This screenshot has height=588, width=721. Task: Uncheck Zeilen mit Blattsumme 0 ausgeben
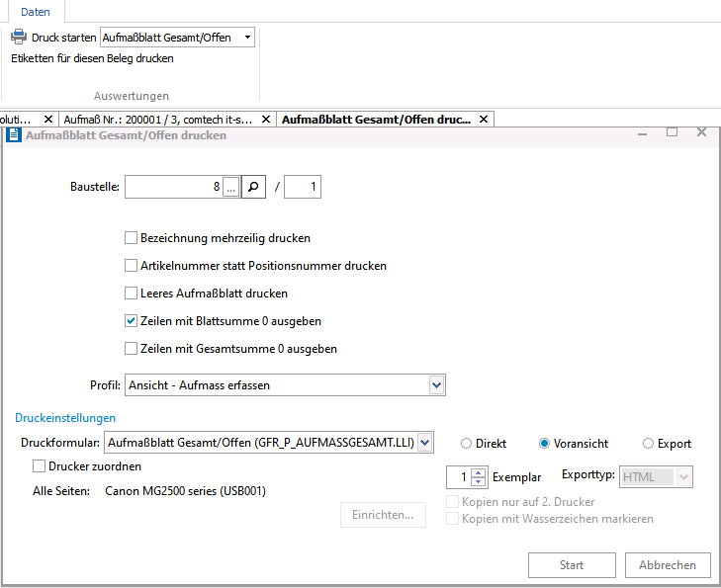pyautogui.click(x=131, y=321)
